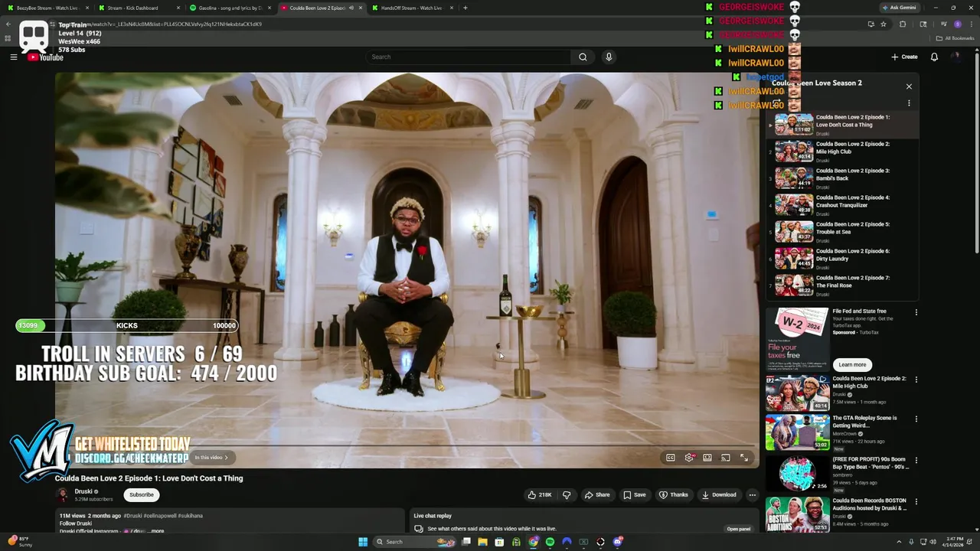Like the video with 218K likes
This screenshot has height=551, width=980.
pos(540,495)
